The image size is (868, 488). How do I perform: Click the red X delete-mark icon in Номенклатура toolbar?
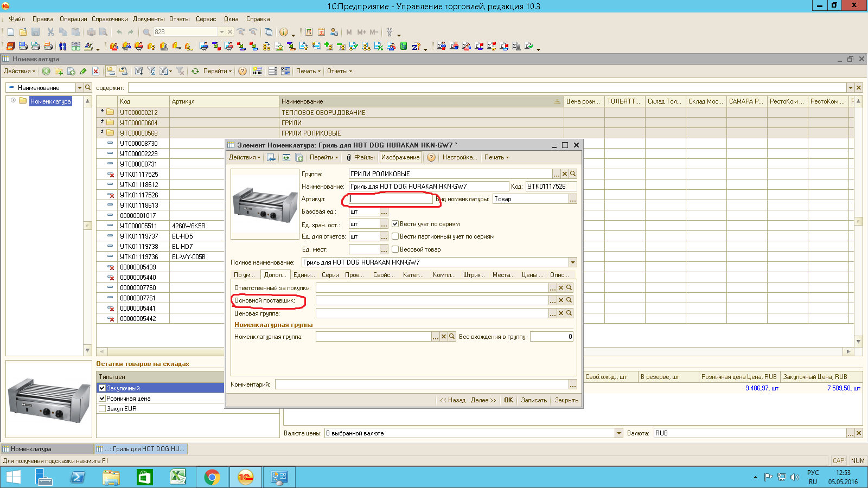[x=95, y=71]
